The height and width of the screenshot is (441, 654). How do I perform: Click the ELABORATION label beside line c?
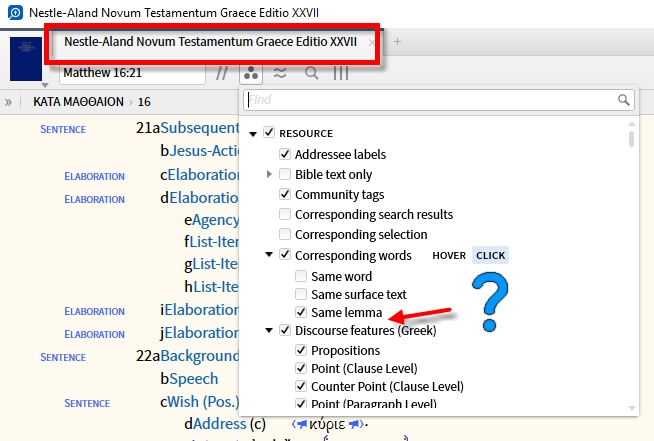pyautogui.click(x=94, y=176)
